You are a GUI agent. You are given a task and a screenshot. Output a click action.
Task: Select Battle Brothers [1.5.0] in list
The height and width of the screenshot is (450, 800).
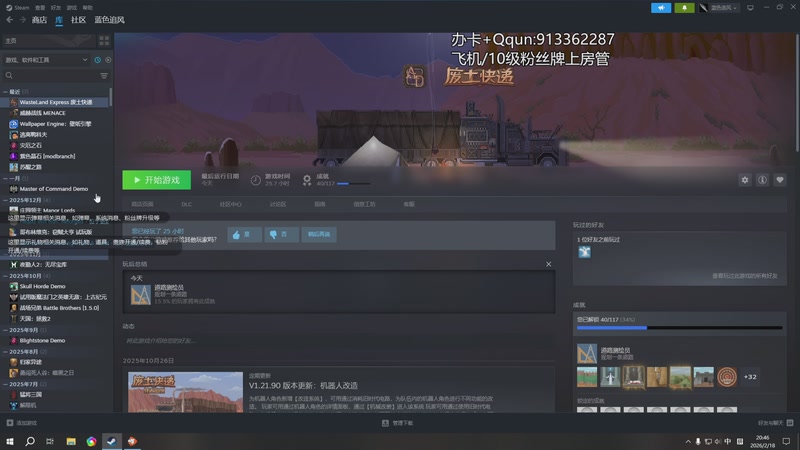click(59, 308)
